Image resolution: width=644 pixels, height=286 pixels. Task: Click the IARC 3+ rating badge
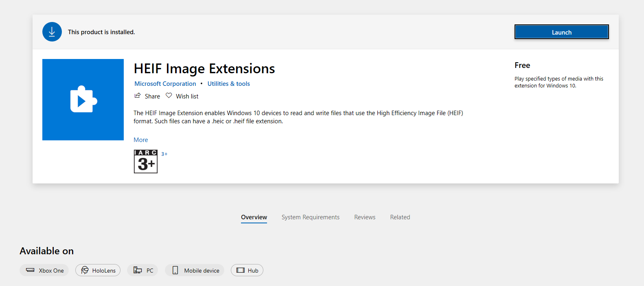(146, 162)
